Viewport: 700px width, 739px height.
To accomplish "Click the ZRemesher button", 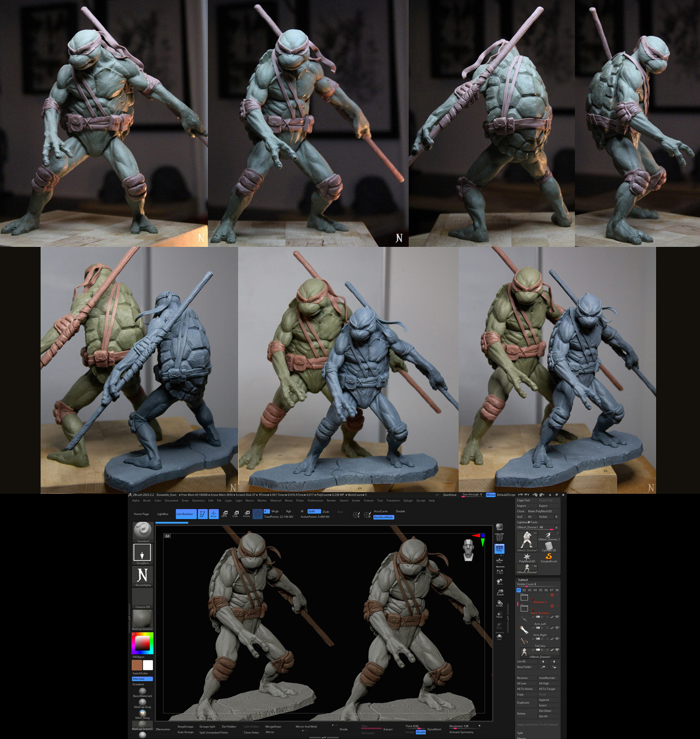I will click(x=163, y=729).
